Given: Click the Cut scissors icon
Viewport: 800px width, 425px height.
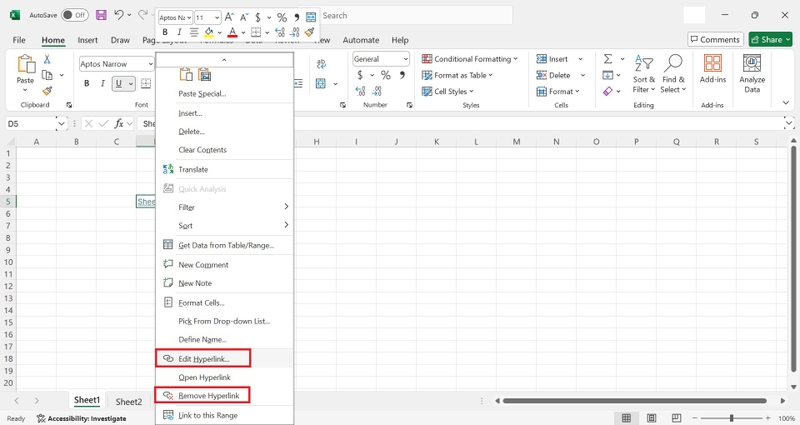Looking at the screenshot, I should tap(47, 59).
